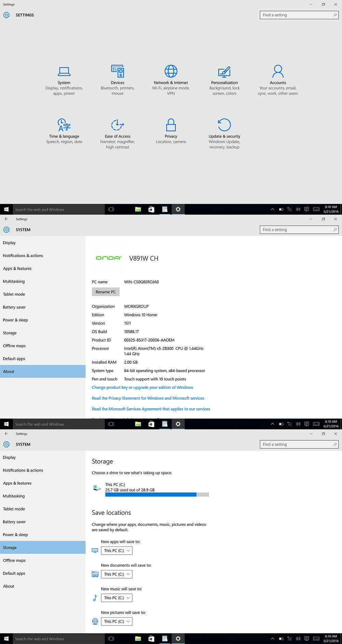Open New apps will save to dropdown
Screen dimensions: 342x644
point(117,551)
